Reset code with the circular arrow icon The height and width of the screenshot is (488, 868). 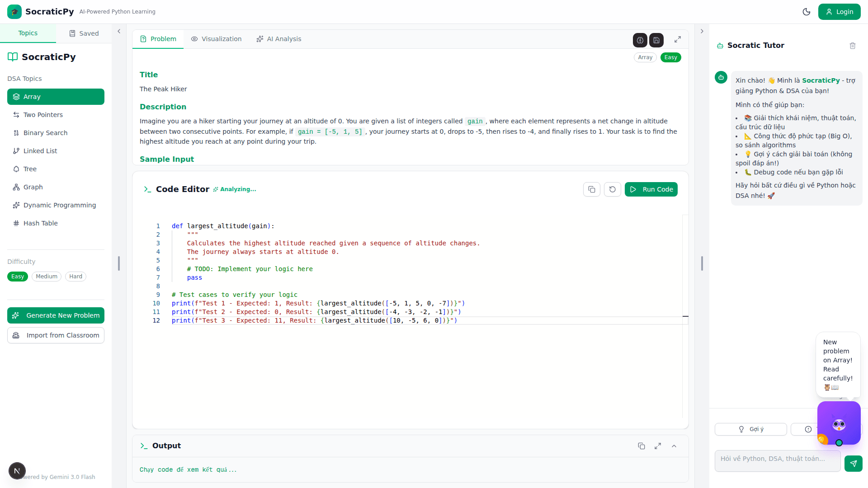coord(612,189)
